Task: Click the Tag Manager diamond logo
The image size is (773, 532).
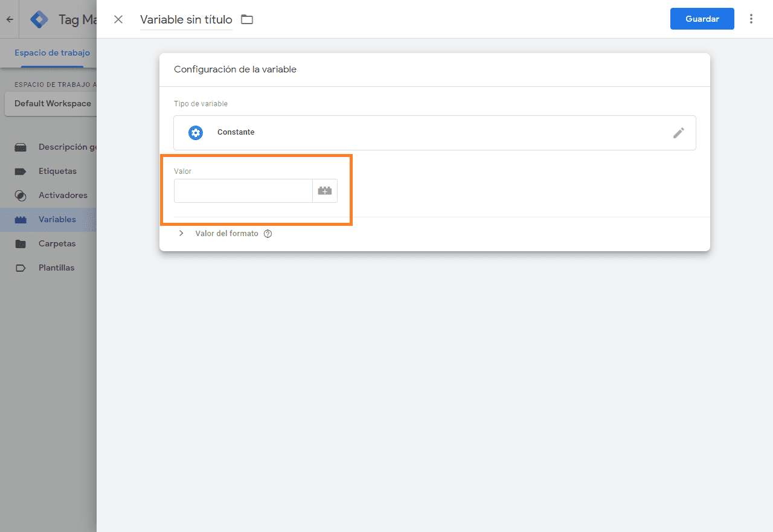Action: [39, 19]
